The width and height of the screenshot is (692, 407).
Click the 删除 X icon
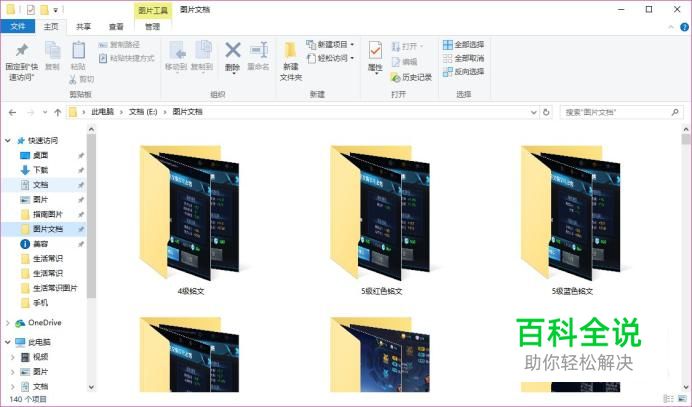coord(233,50)
